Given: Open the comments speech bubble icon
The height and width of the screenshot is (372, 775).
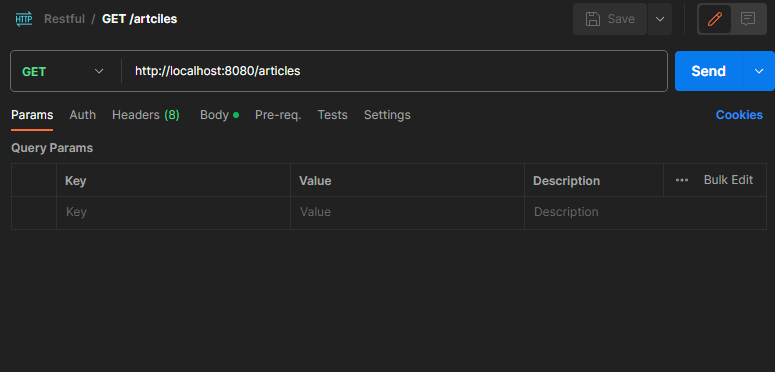Looking at the screenshot, I should click(x=748, y=19).
